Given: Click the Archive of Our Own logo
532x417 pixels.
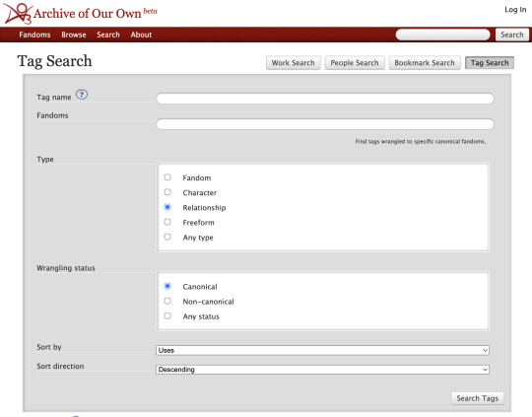Looking at the screenshot, I should pos(18,13).
